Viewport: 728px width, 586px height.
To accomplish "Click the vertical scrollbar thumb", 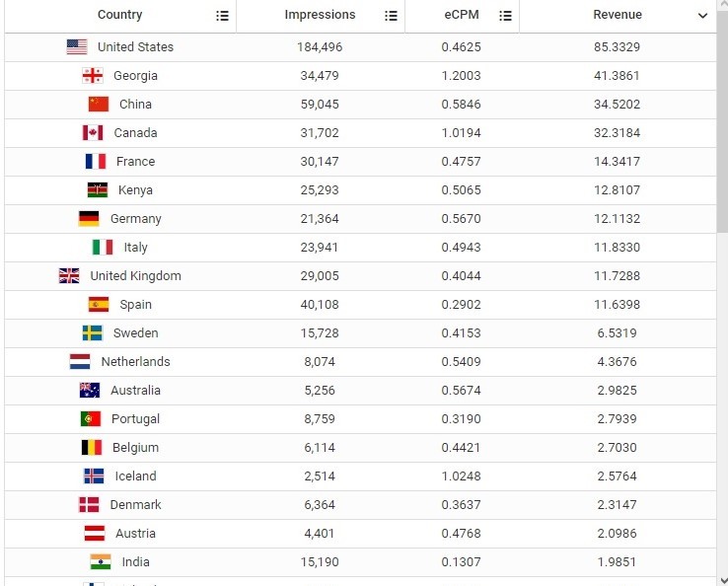I will click(722, 121).
